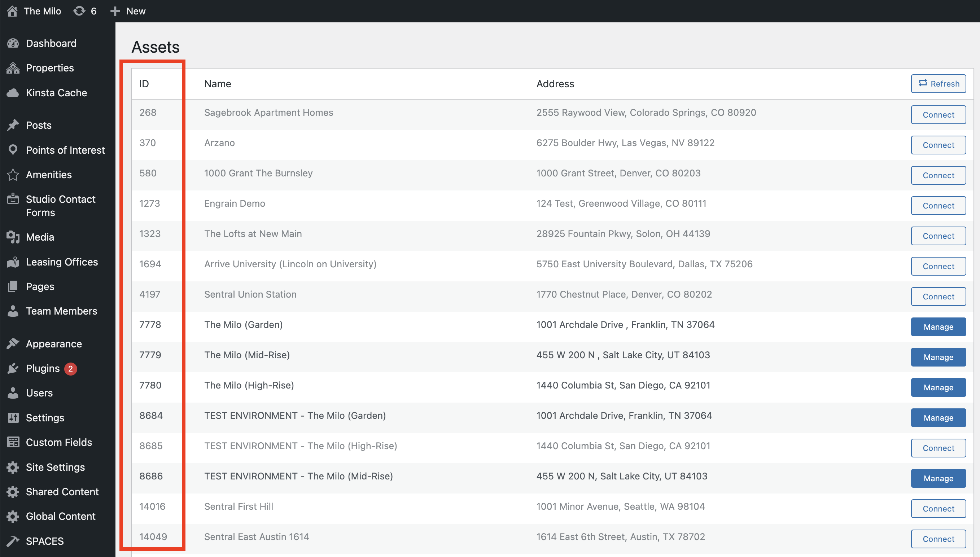The width and height of the screenshot is (980, 557).
Task: Click Studio Contact Forms icon
Action: pyautogui.click(x=13, y=199)
